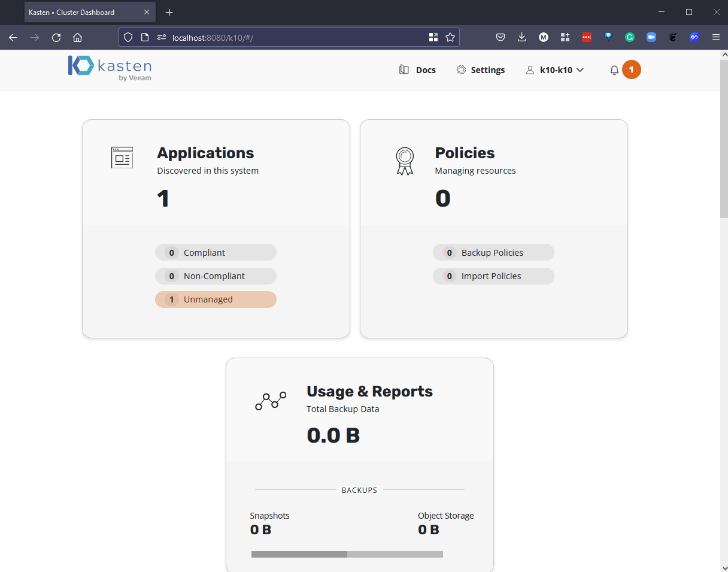Open the Docs menu item
Image resolution: width=728 pixels, height=572 pixels.
(x=418, y=70)
